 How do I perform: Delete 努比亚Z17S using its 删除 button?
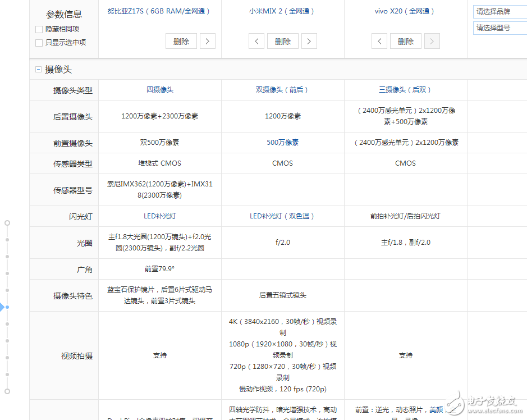(181, 40)
